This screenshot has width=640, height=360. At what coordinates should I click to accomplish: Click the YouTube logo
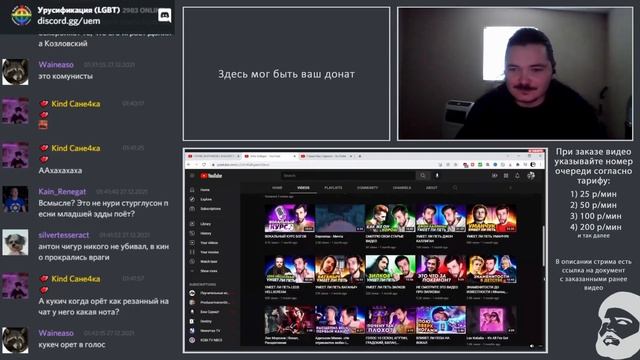coord(211,176)
